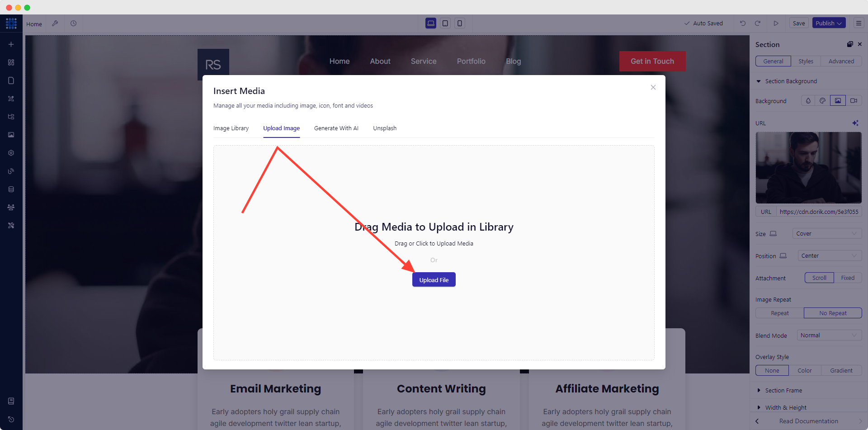
Task: Open the documentation book icon at sidebar bottom
Action: pos(11,401)
